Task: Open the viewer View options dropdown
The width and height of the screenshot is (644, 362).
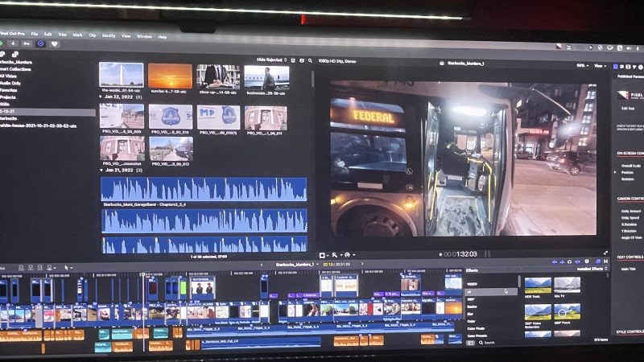Action: tap(600, 66)
